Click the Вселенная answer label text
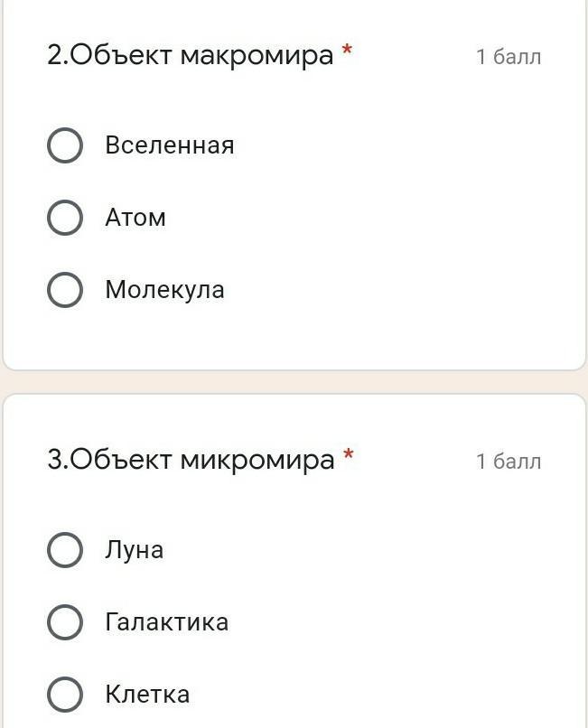Screen dimensions: 588x728 (x=169, y=145)
